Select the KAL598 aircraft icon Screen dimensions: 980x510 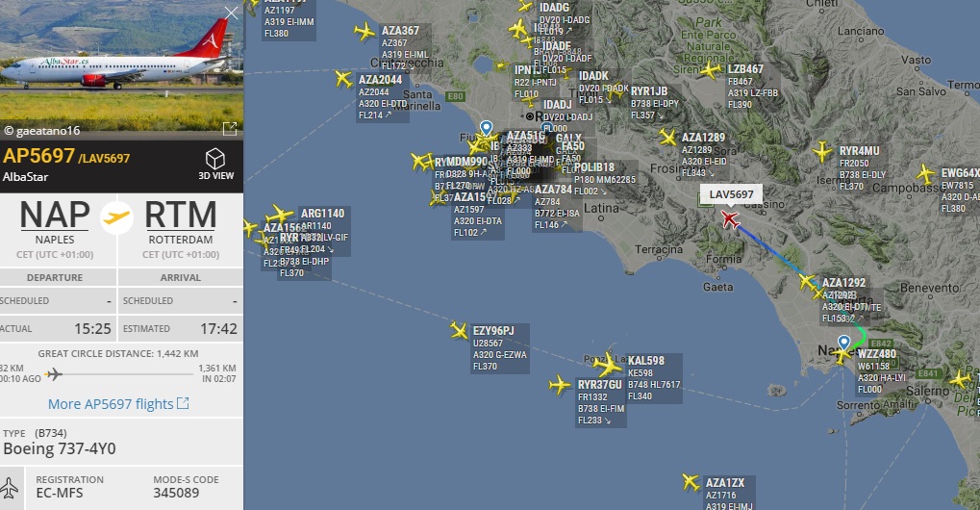[608, 364]
